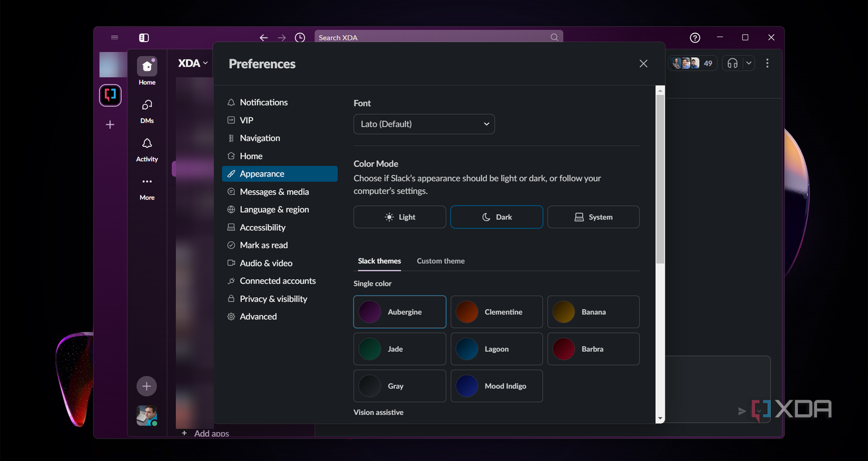Expand huddle options chevron
This screenshot has height=461, width=868.
click(749, 63)
